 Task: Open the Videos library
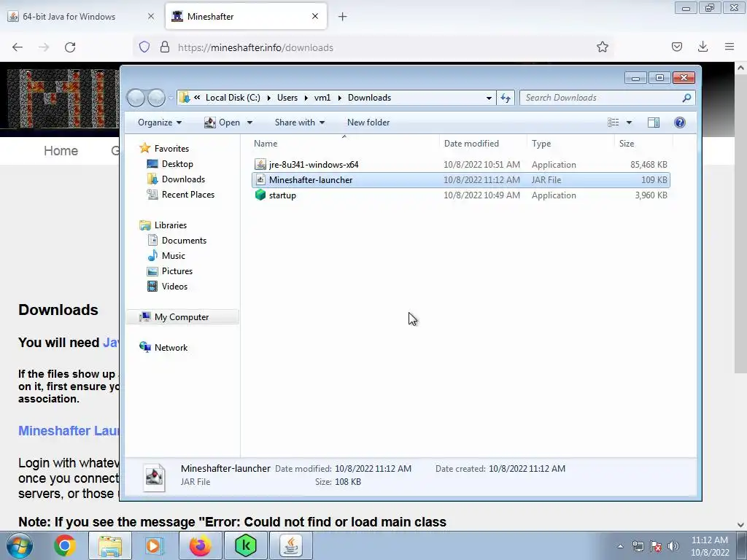pyautogui.click(x=174, y=286)
